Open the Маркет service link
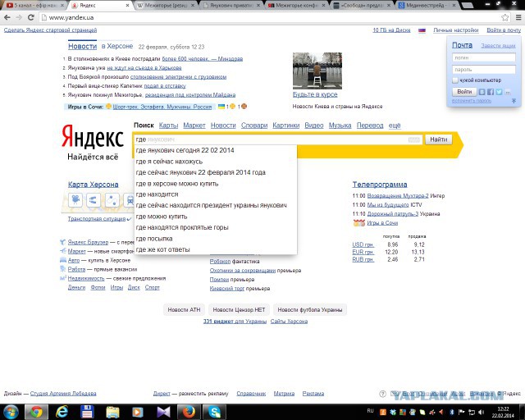525x420 pixels. point(194,126)
